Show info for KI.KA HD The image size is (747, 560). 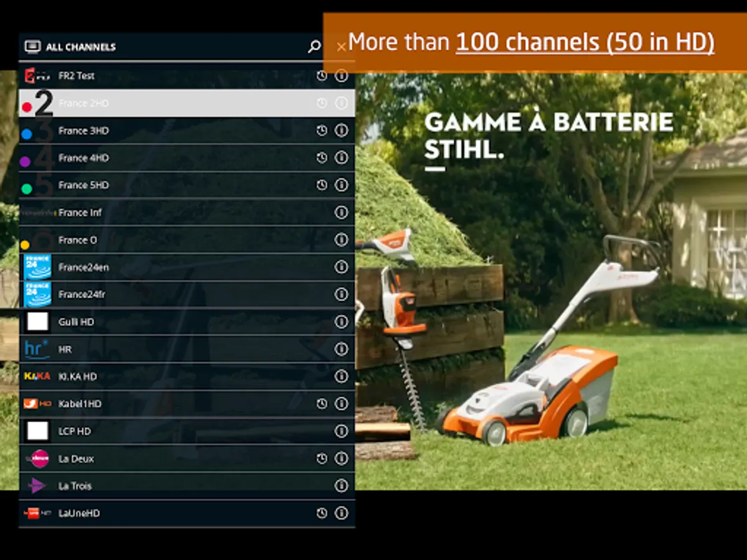[x=341, y=376]
